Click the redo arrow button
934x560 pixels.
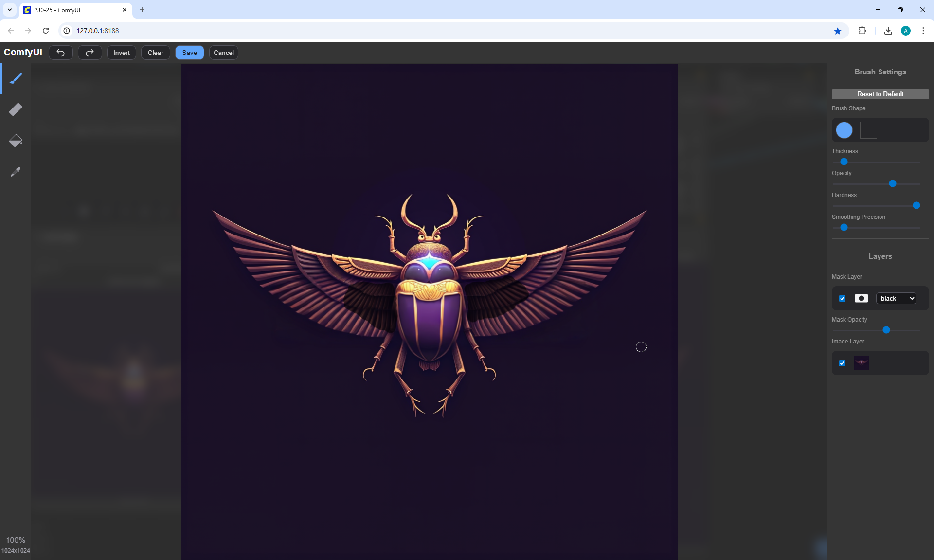[90, 53]
